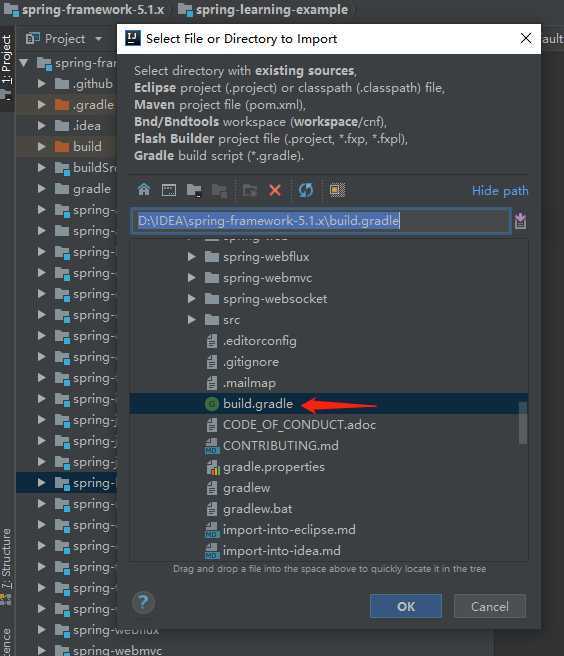
Task: Click gradle.properties file icon
Action: (212, 467)
